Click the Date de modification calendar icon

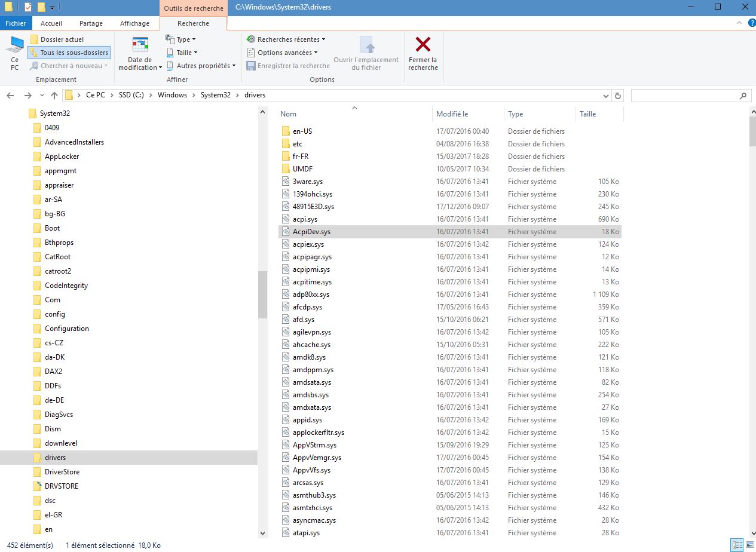tap(140, 45)
